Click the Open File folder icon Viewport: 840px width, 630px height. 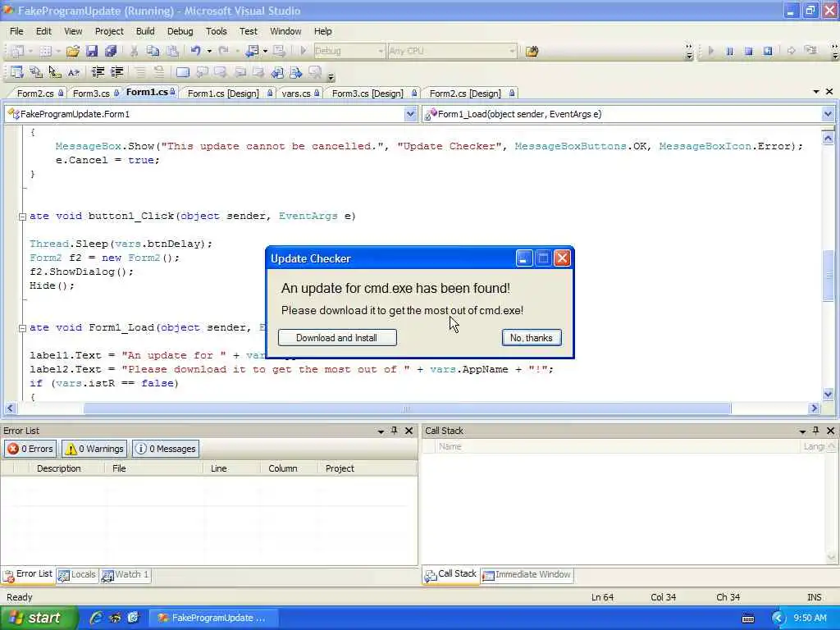73,51
